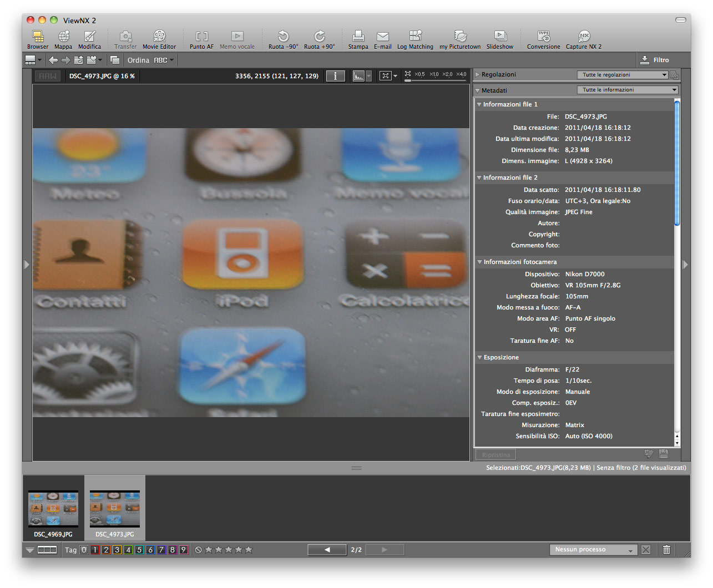Click the Filtro filter button
The image size is (713, 588).
655,60
